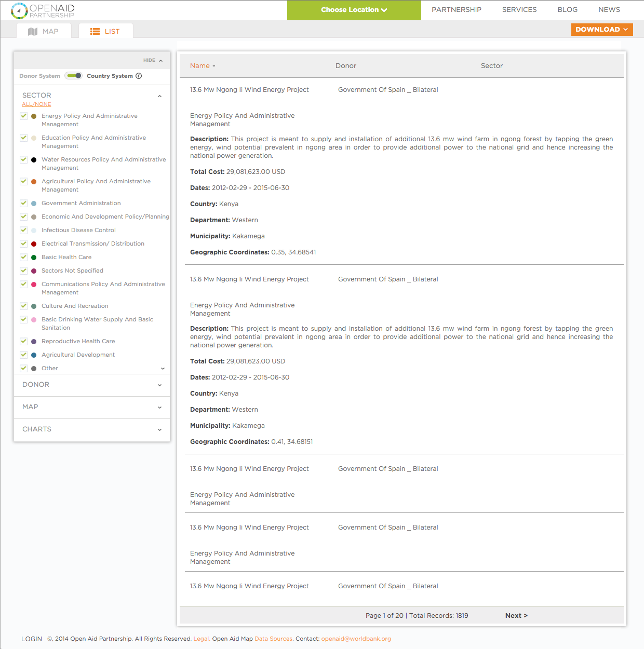Uncheck Education Policy And Administrative Management
Viewport: 644px width, 649px height.
[24, 138]
